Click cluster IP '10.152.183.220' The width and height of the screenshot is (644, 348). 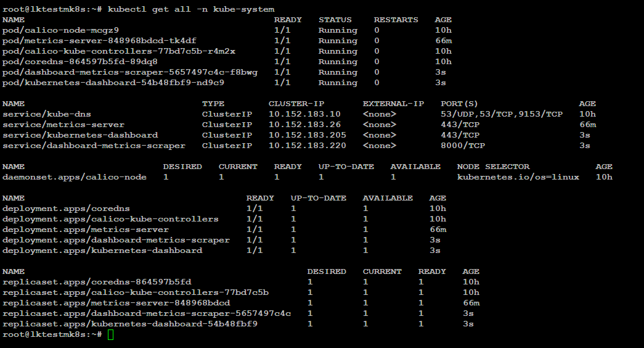pyautogui.click(x=308, y=146)
